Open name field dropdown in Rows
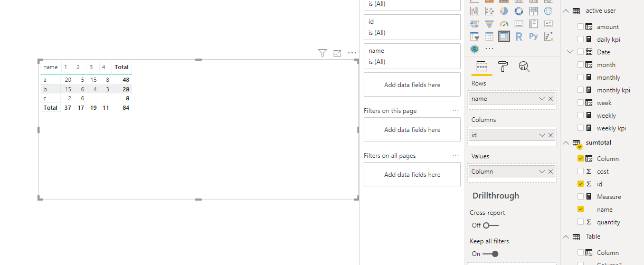The image size is (644, 265). coord(542,99)
